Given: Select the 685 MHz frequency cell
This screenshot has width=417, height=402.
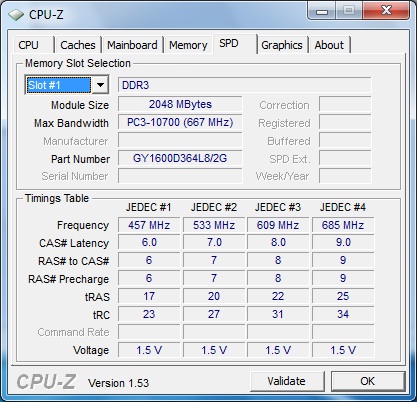Looking at the screenshot, I should click(x=343, y=225).
